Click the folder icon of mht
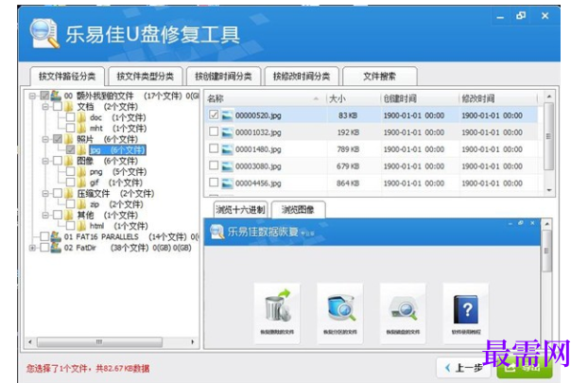Screen dimensions: 588x383 81,129
